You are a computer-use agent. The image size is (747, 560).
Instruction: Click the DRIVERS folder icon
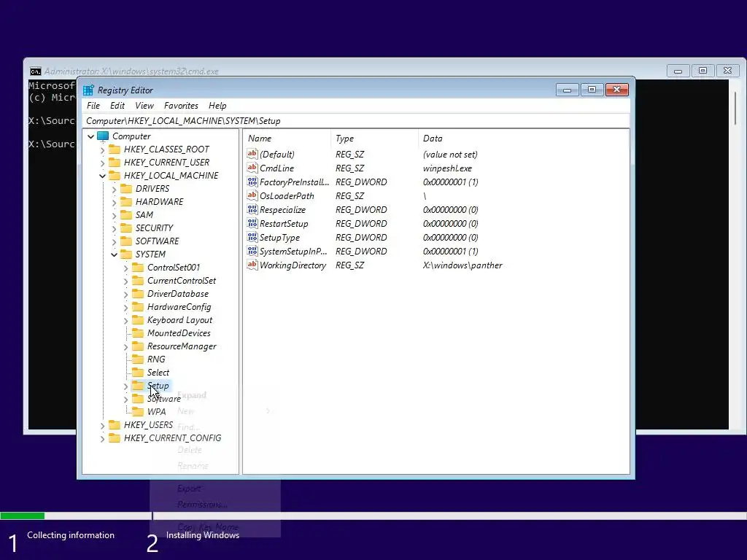tap(126, 189)
